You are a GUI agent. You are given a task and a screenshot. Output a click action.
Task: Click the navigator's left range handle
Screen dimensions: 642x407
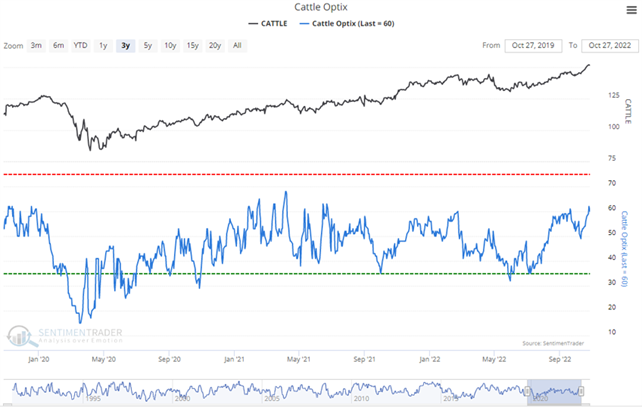click(x=527, y=390)
